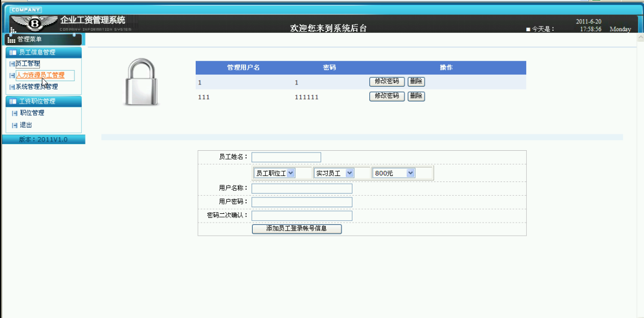This screenshot has height=318, width=644.
Task: Open 系统管理员管理 link
Action: click(x=37, y=87)
